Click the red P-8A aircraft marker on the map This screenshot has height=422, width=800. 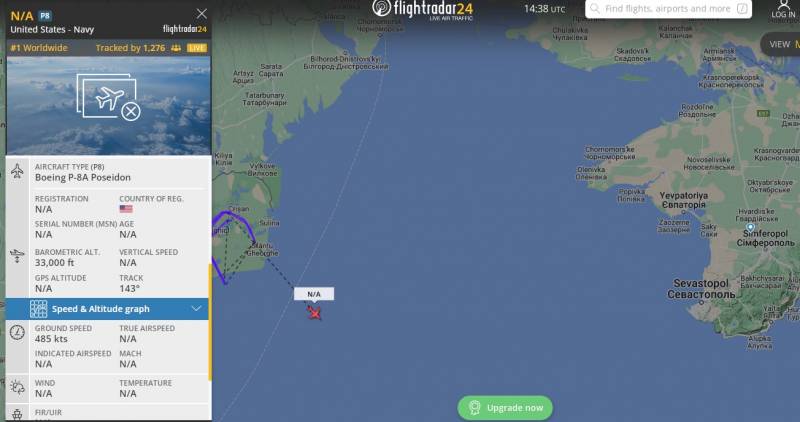pos(315,313)
